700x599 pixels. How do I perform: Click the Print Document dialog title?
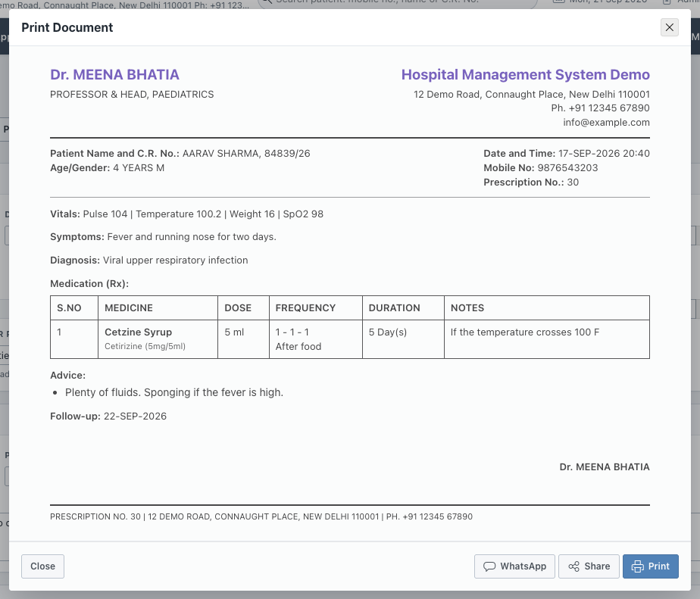click(x=67, y=27)
